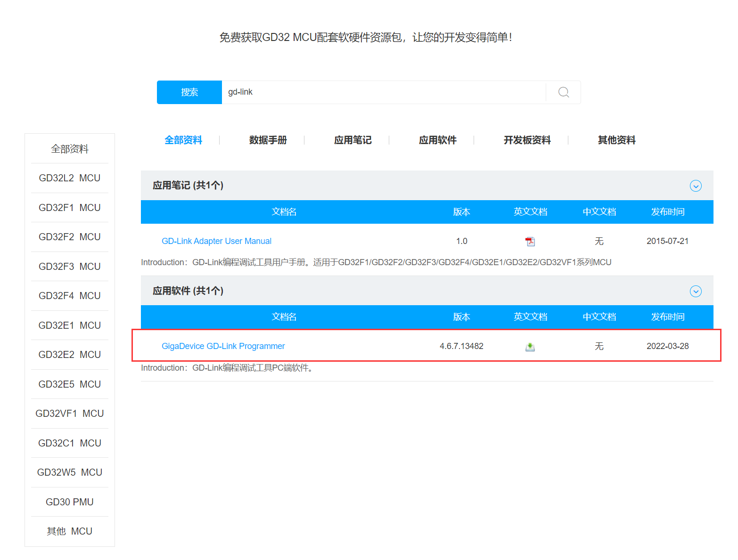This screenshot has height=560, width=738.
Task: Collapse the 应用笔记 section
Action: [696, 186]
